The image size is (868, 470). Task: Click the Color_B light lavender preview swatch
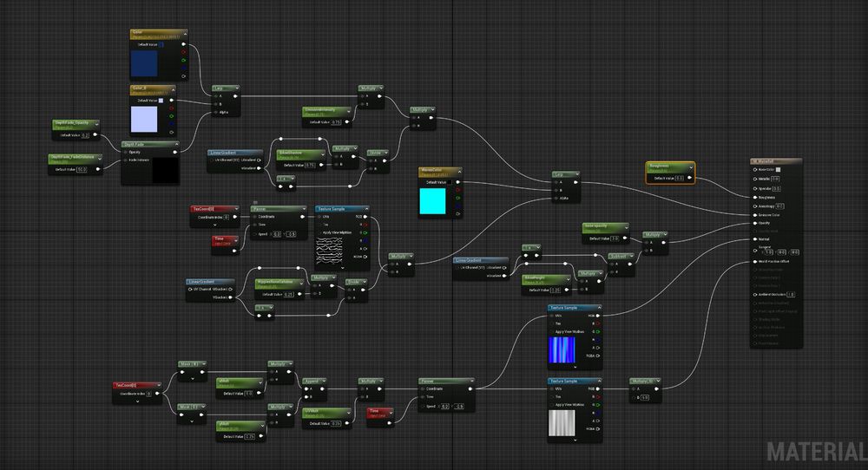(x=144, y=120)
